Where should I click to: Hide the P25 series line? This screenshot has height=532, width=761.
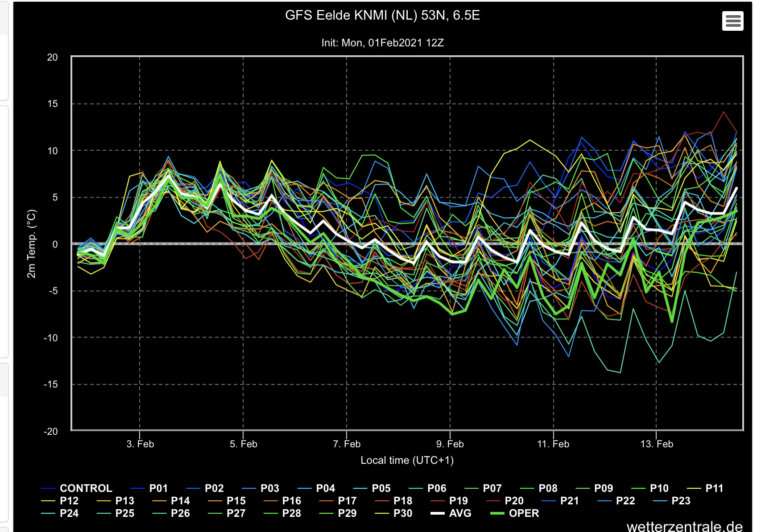116,513
